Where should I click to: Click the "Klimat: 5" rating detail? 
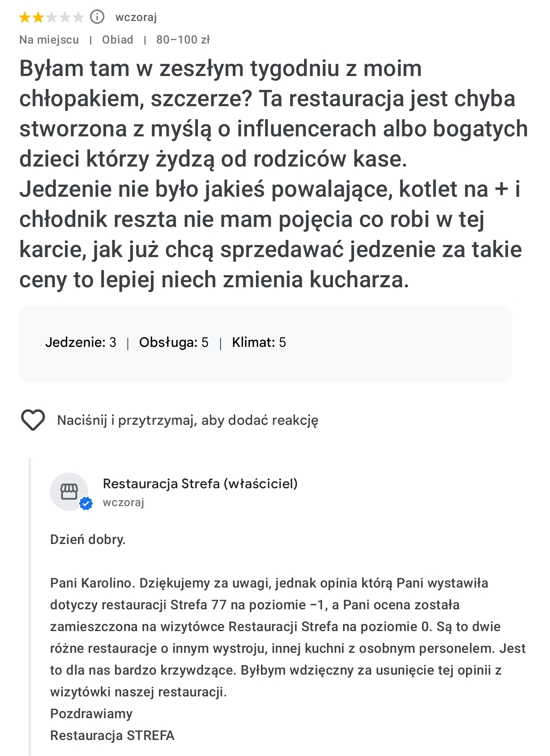259,342
